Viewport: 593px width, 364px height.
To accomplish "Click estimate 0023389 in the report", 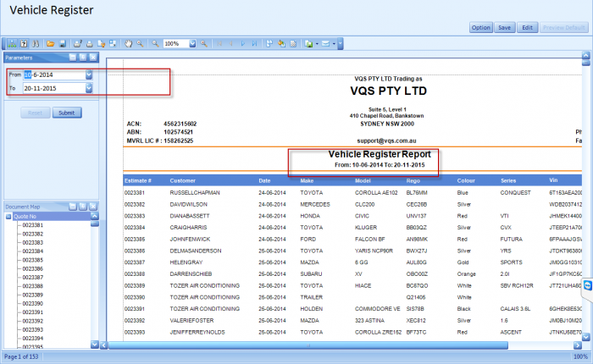I will [135, 286].
